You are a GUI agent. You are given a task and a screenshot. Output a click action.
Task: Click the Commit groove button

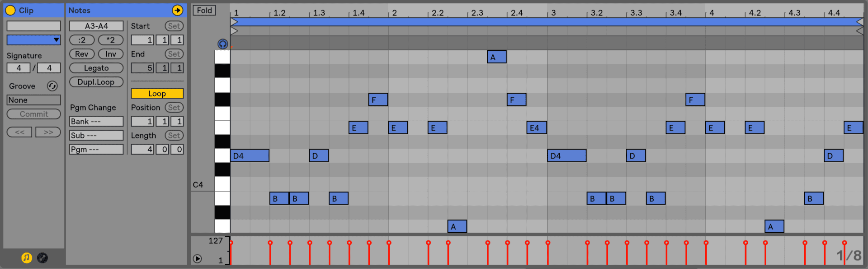click(x=33, y=114)
